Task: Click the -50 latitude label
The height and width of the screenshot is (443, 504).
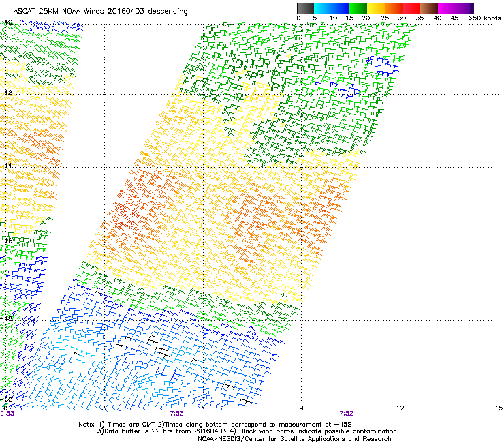Action: 6,399
